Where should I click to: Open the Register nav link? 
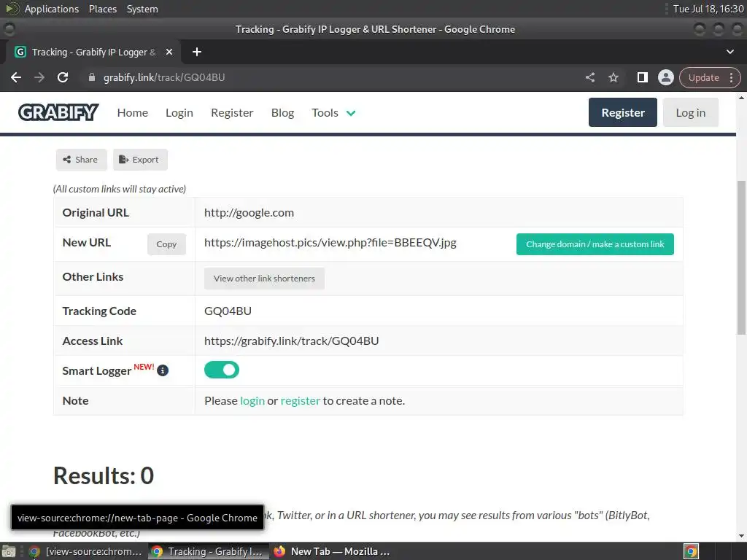232,113
